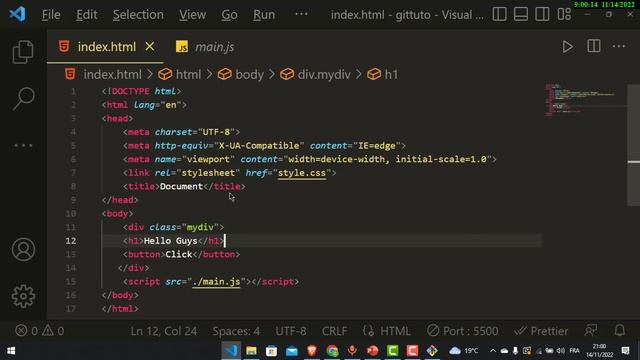Open the Edit menu

point(87,15)
